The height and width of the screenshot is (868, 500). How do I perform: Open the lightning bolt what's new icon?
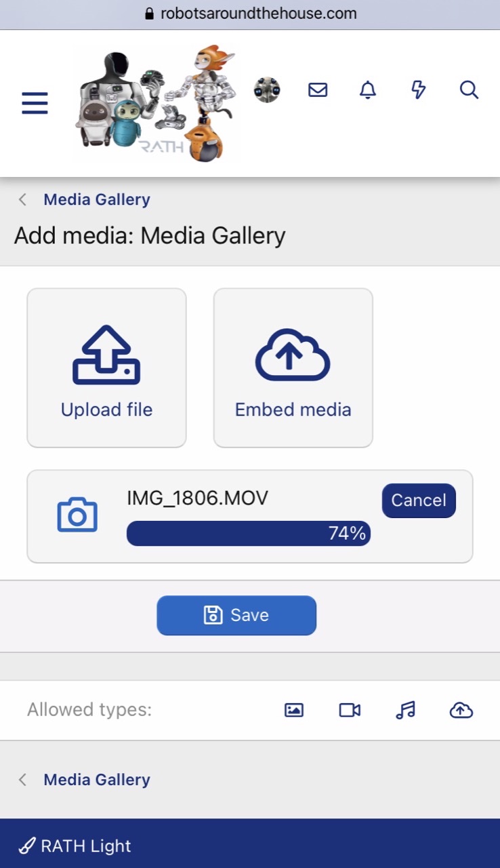(419, 90)
